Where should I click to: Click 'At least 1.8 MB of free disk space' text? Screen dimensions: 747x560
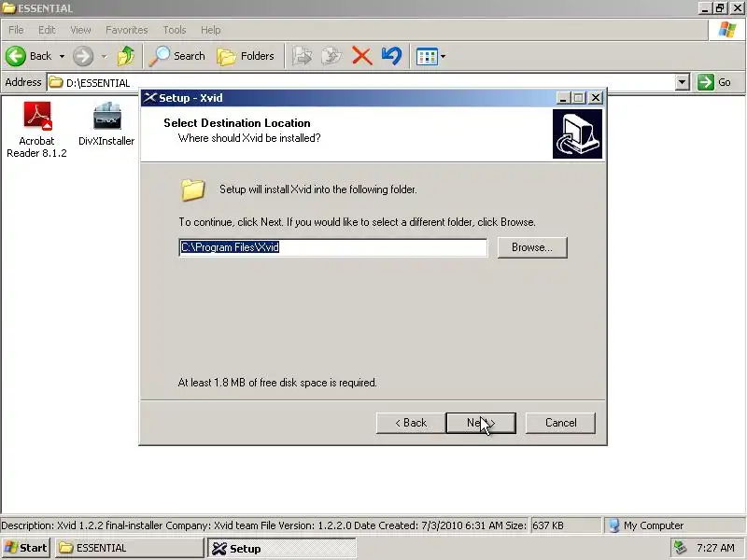(x=277, y=383)
